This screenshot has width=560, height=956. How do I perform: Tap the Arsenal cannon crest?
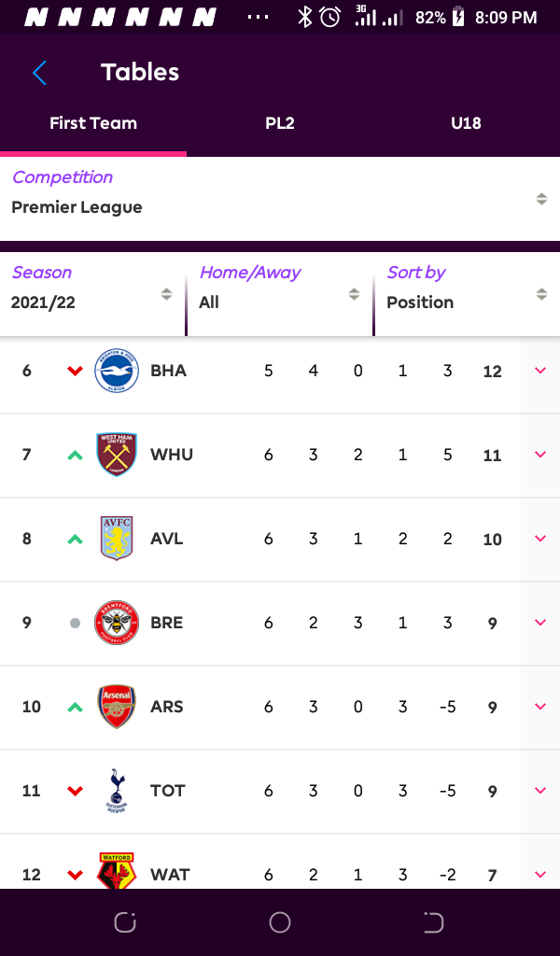[x=117, y=707]
